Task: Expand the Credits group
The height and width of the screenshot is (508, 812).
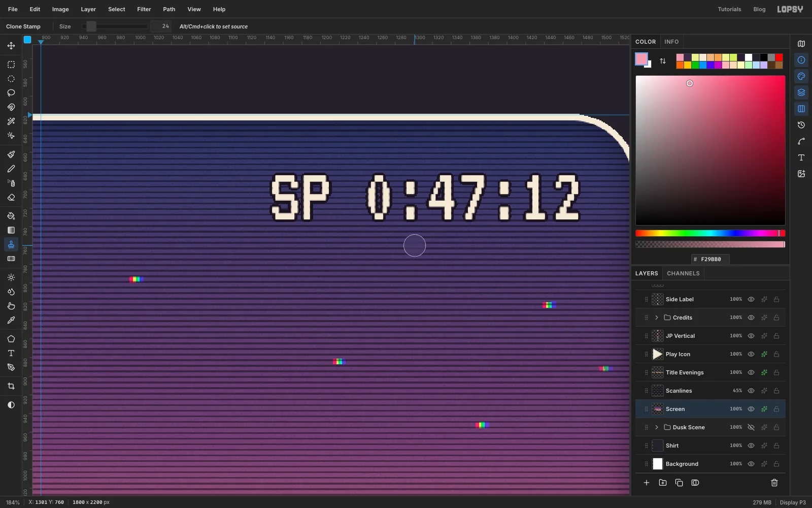Action: pos(657,317)
